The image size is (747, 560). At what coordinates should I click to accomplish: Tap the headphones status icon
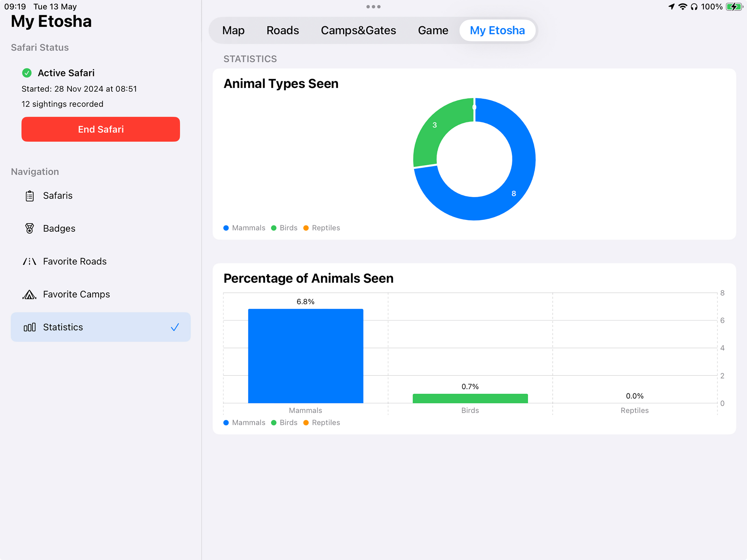coord(694,7)
